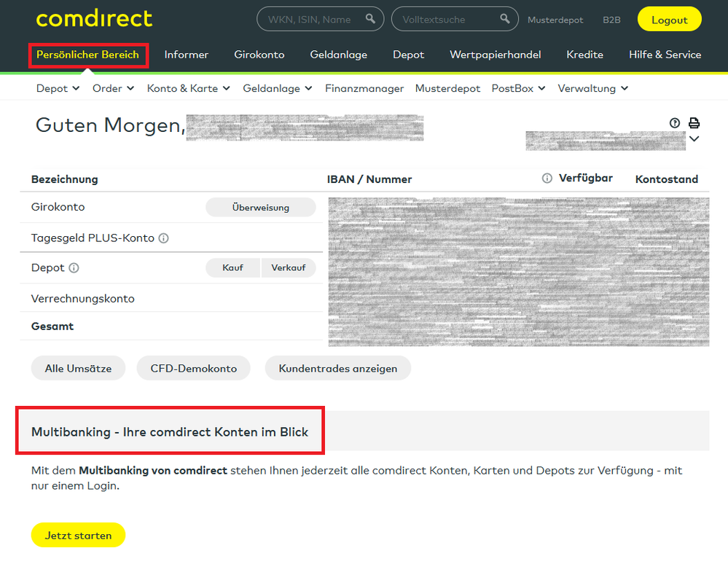Image resolution: width=728 pixels, height=564 pixels.
Task: Expand the chevron below the printer icon
Action: 694,139
